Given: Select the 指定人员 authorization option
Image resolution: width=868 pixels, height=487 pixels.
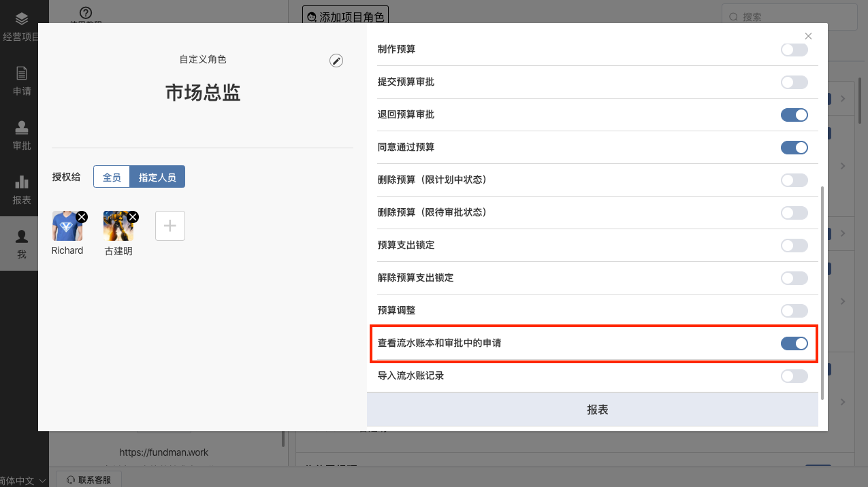Looking at the screenshot, I should point(157,178).
